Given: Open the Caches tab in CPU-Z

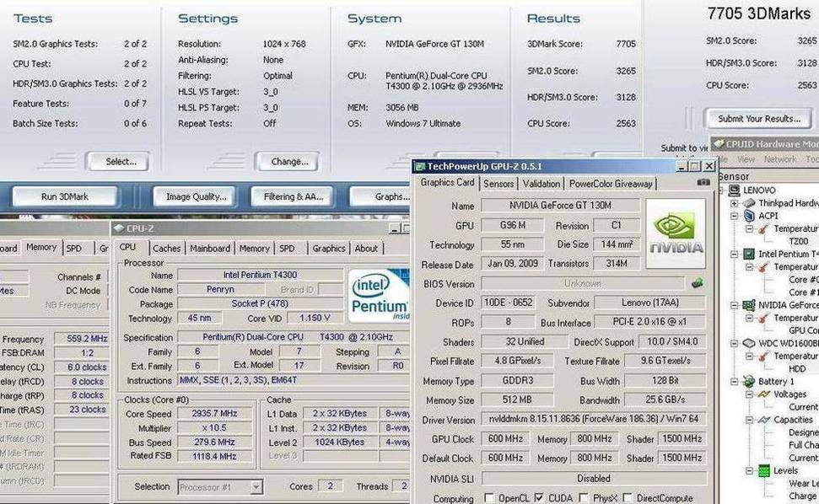Looking at the screenshot, I should point(166,249).
